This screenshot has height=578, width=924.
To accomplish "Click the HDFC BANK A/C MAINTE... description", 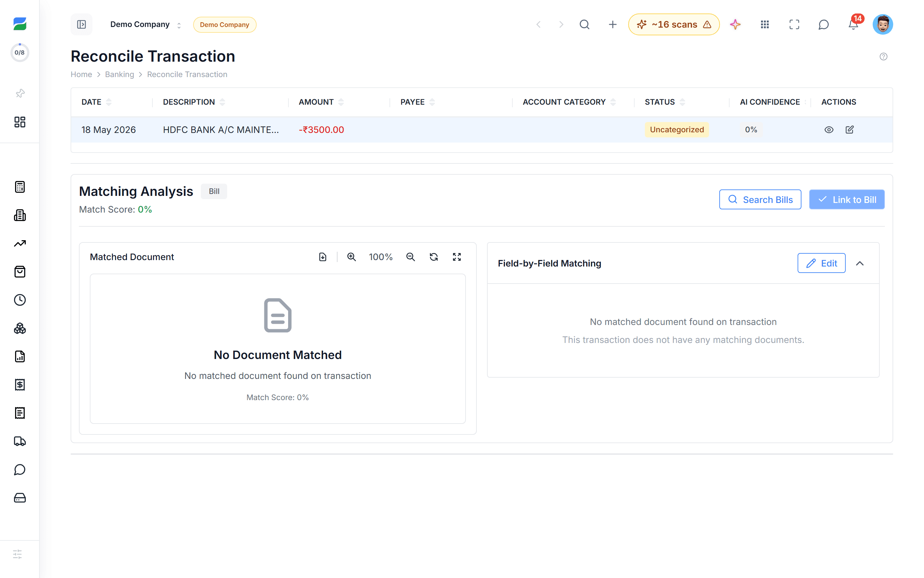I will click(x=221, y=130).
